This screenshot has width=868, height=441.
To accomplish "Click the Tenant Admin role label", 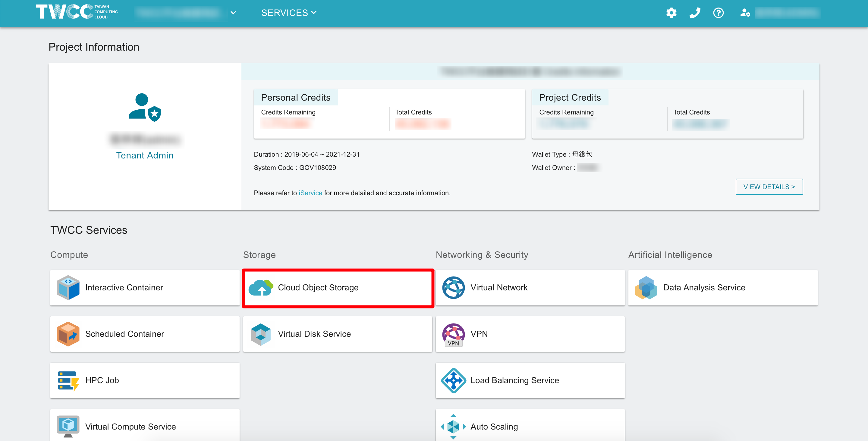I will coord(145,155).
